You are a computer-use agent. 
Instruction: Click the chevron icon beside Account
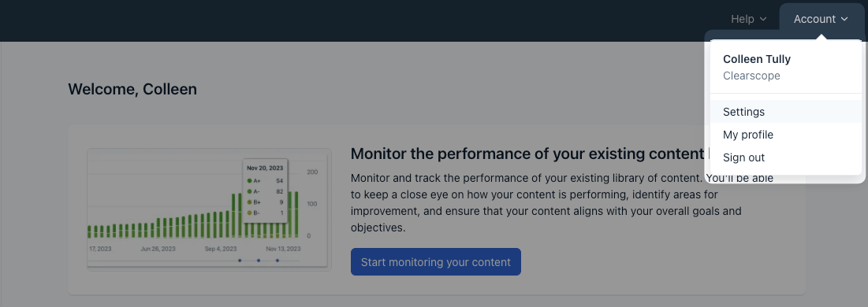click(x=844, y=20)
